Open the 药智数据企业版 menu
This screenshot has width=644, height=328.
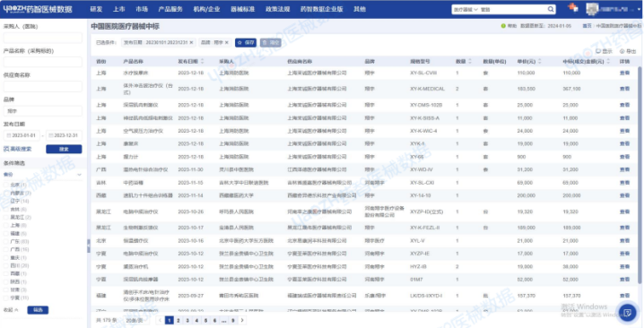pyautogui.click(x=322, y=9)
